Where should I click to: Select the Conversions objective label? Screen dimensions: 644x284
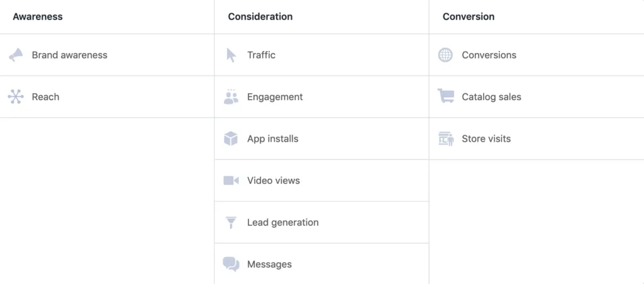click(489, 55)
